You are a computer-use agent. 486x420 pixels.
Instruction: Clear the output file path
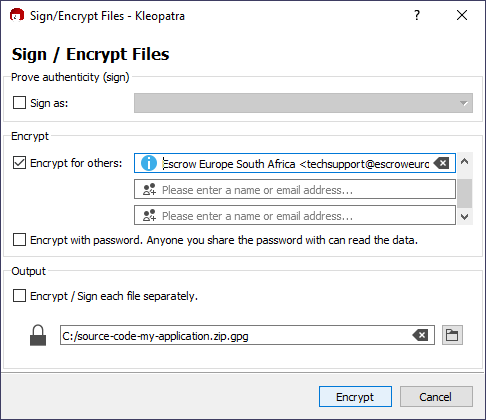421,335
